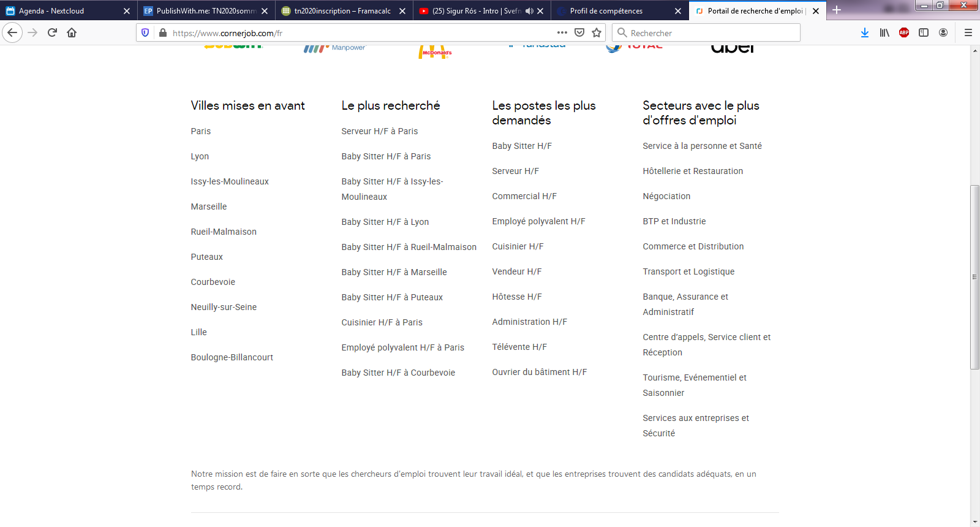The width and height of the screenshot is (980, 527).
Task: Switch to Agenda - Nextcloud tab
Action: pos(61,11)
